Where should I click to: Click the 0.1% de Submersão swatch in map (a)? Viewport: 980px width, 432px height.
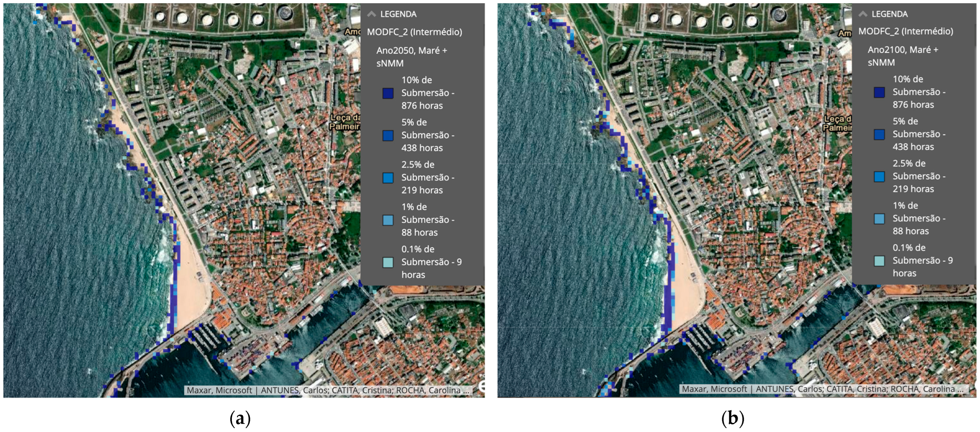click(x=388, y=262)
